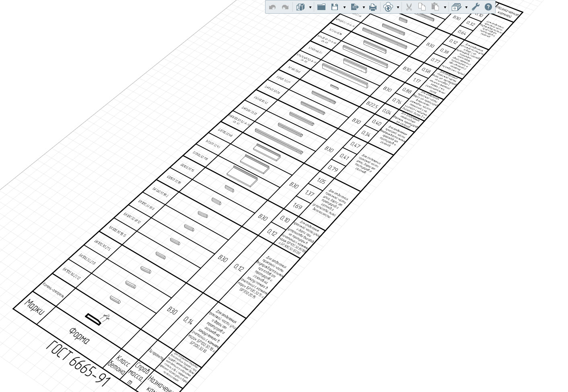Select the mass value '0,47'
The width and height of the screenshot is (568, 392).
(x=355, y=145)
